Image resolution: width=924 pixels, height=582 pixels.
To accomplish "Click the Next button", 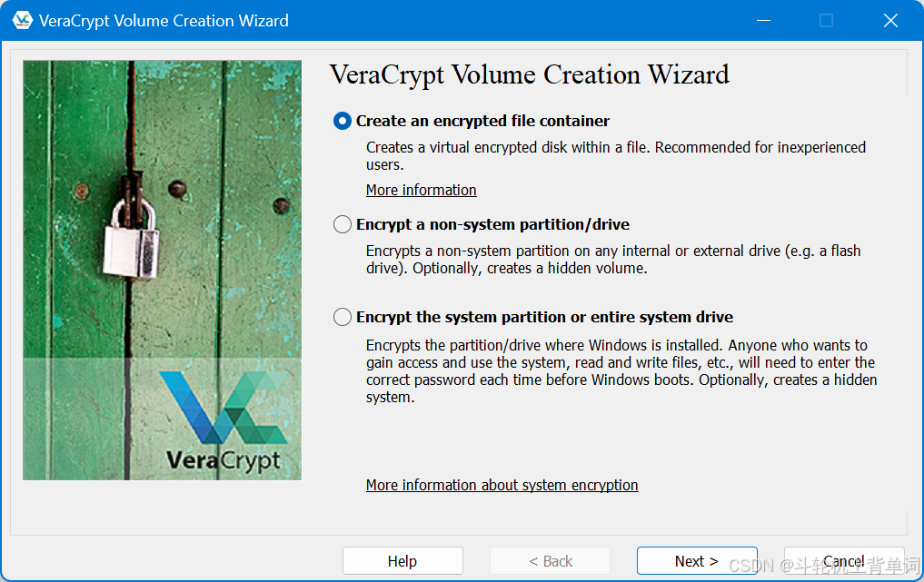I will [697, 560].
